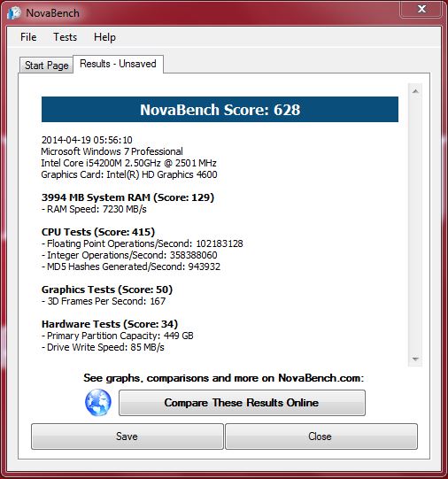
Task: Open the Tests menu
Action: click(65, 37)
